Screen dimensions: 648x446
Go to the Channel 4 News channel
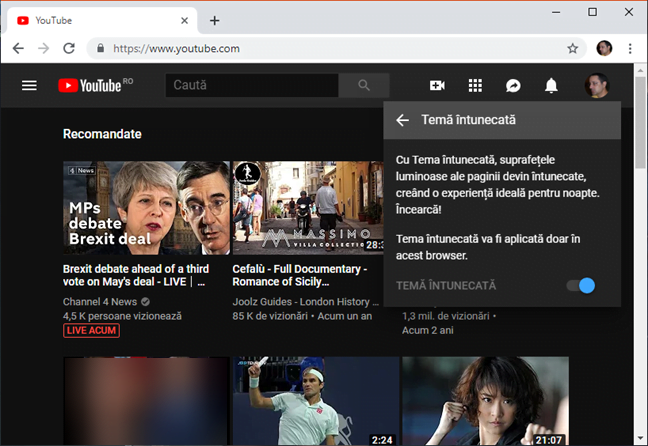tap(100, 302)
